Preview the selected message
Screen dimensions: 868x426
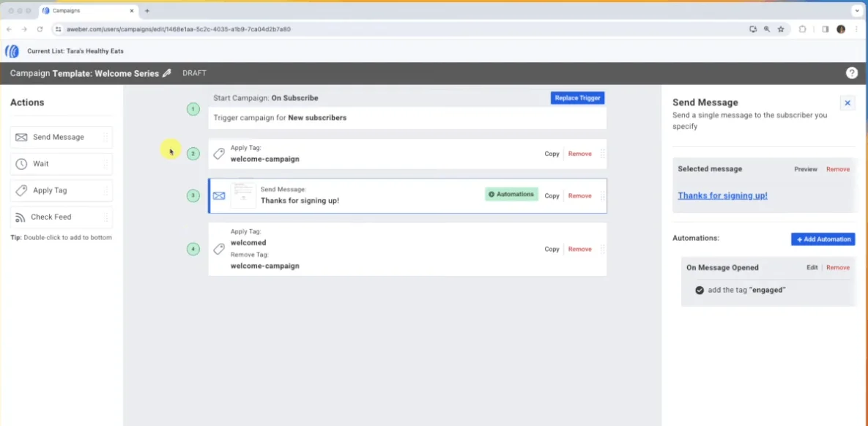point(806,169)
